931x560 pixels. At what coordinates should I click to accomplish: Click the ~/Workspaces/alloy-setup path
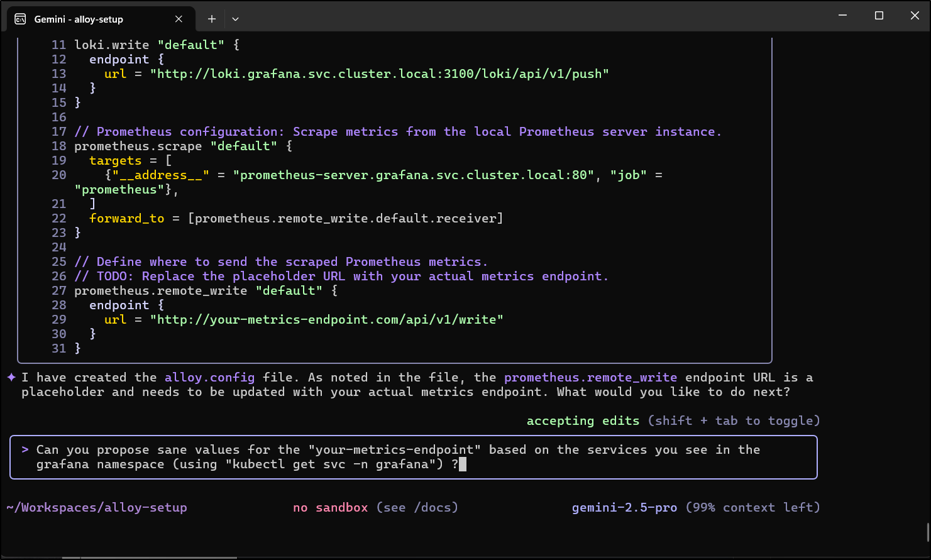coord(97,507)
